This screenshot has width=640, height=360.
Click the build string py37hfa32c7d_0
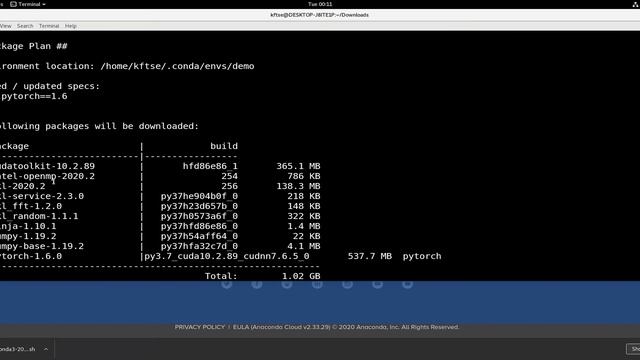click(199, 246)
